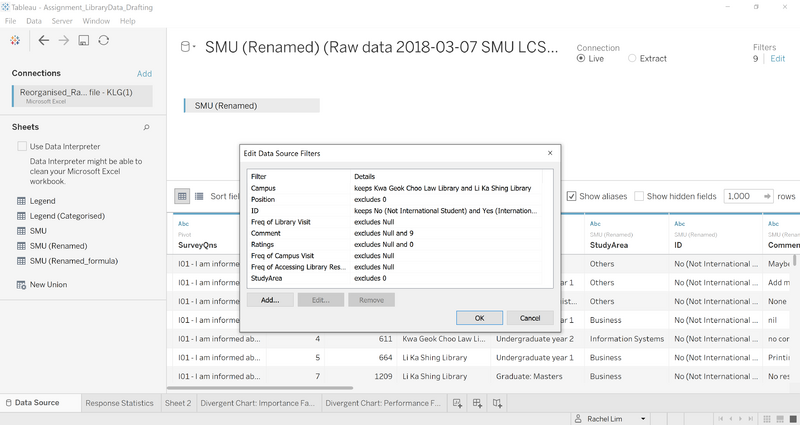The width and height of the screenshot is (800, 425).
Task: Click the forward arrow in toolbar
Action: [64, 40]
